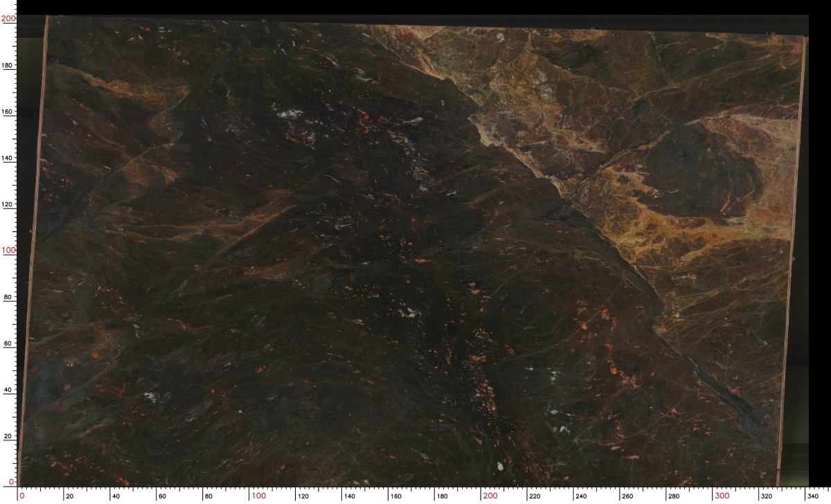This screenshot has width=831, height=504.
Task: Click the 40 mark on the horizontal ruler
Action: (116, 496)
